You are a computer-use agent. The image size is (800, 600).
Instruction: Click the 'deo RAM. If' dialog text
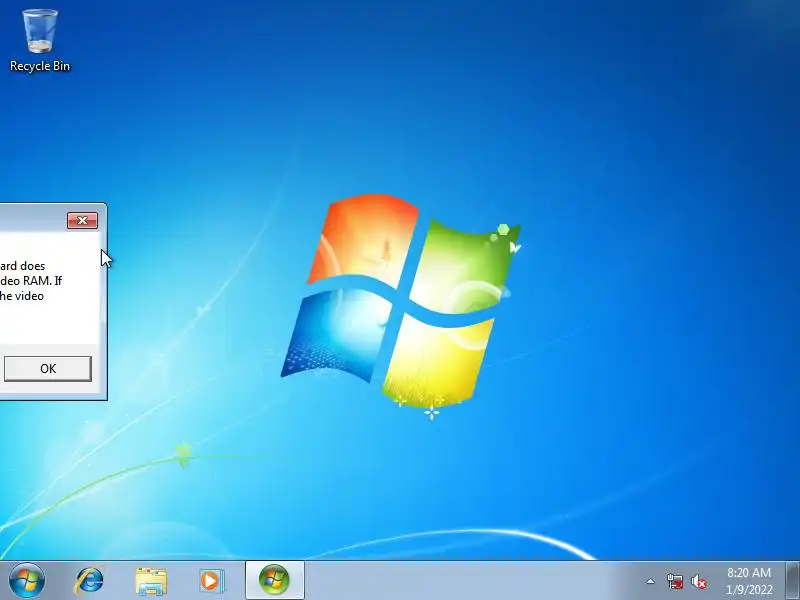31,281
